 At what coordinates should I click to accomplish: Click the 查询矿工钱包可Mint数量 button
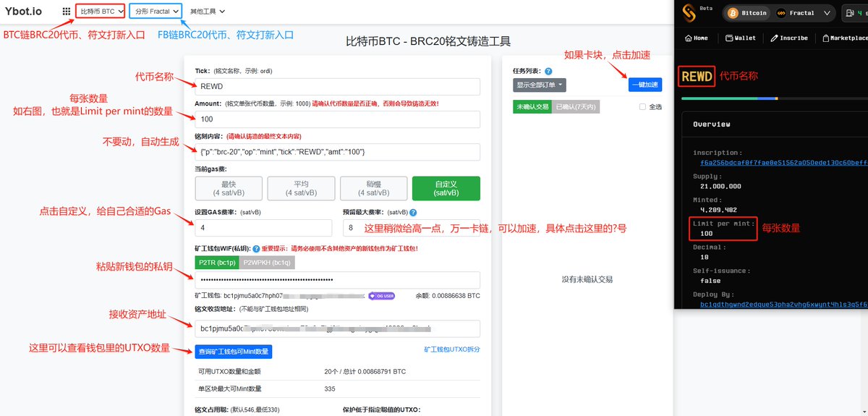click(234, 352)
